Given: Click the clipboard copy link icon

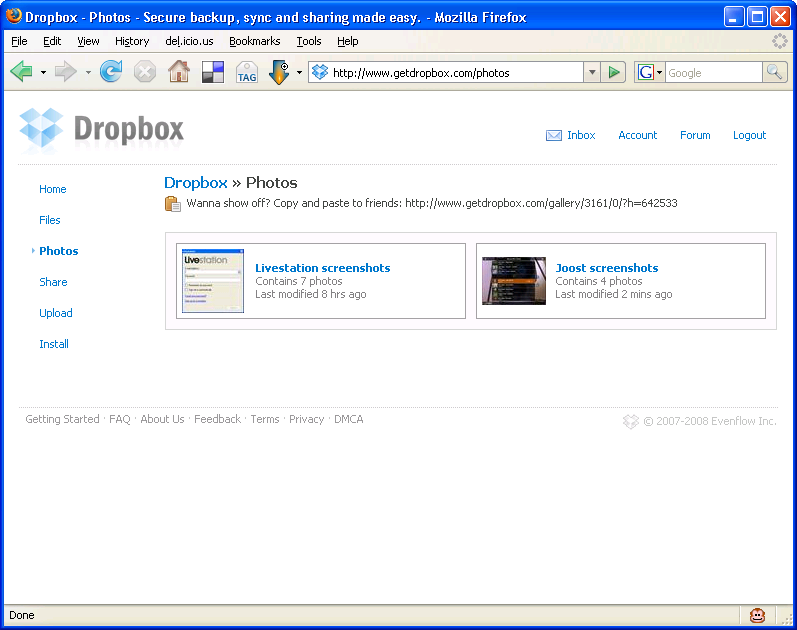Looking at the screenshot, I should [x=172, y=203].
